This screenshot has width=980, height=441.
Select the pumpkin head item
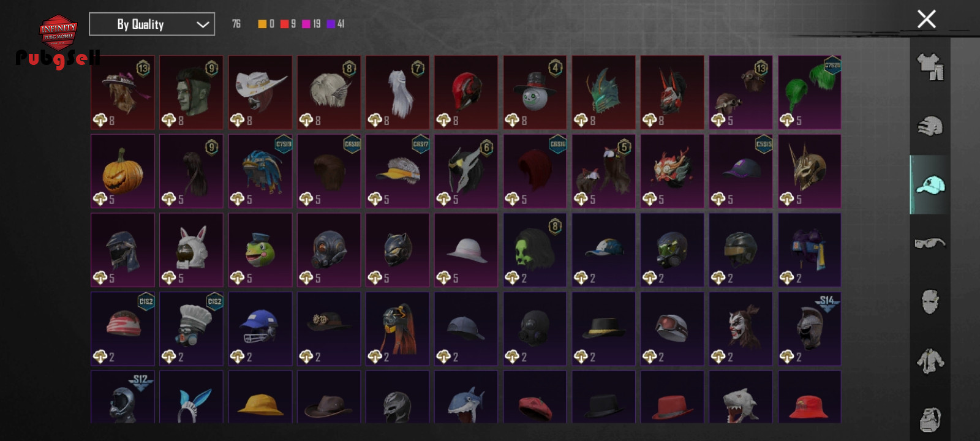[x=123, y=171]
